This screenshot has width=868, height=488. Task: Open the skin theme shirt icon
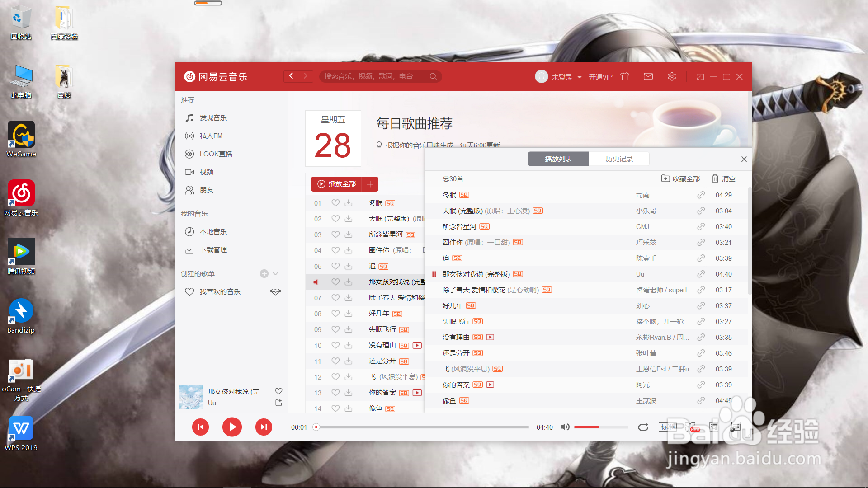[x=625, y=77]
